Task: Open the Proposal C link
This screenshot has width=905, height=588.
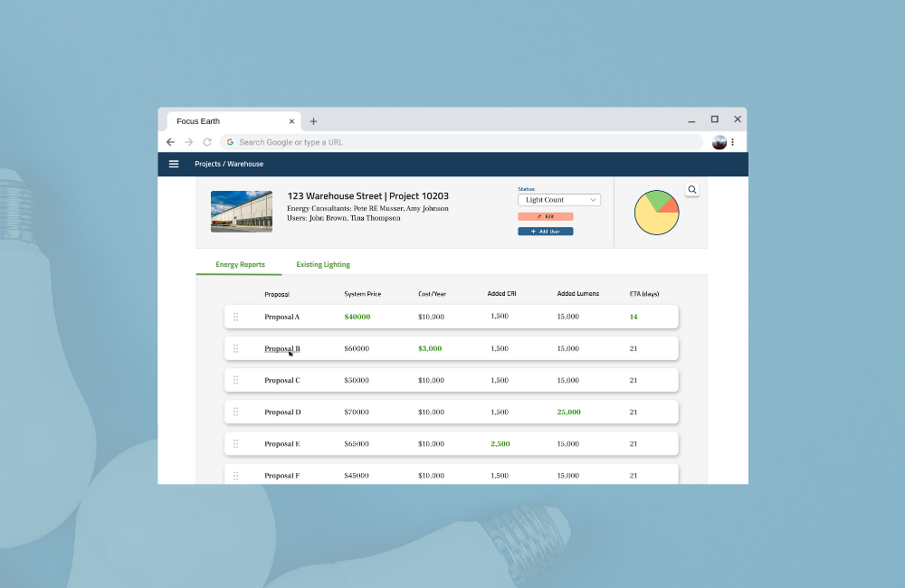Action: (282, 380)
